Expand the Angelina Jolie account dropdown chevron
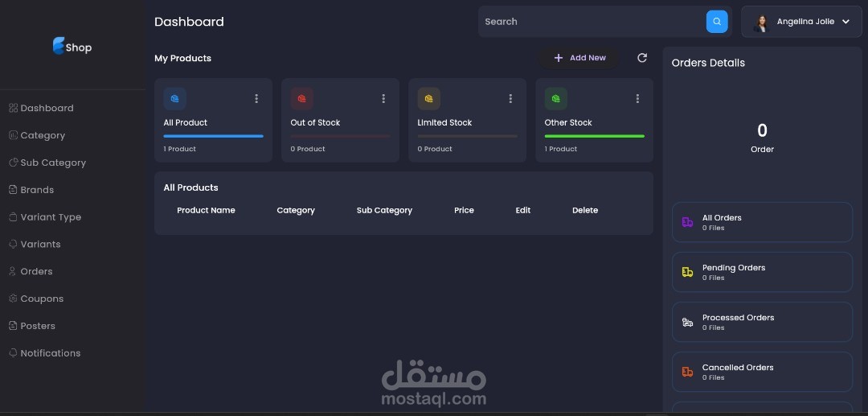 point(845,22)
